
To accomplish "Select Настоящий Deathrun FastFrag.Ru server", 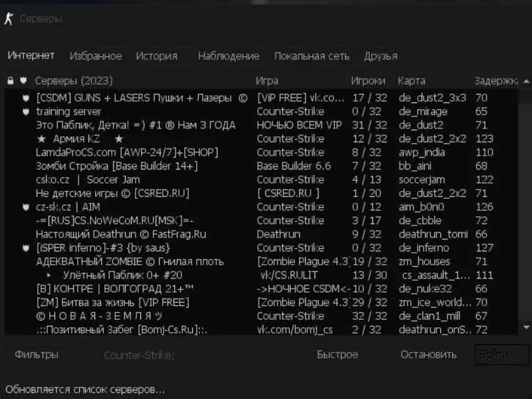I will [261, 234].
